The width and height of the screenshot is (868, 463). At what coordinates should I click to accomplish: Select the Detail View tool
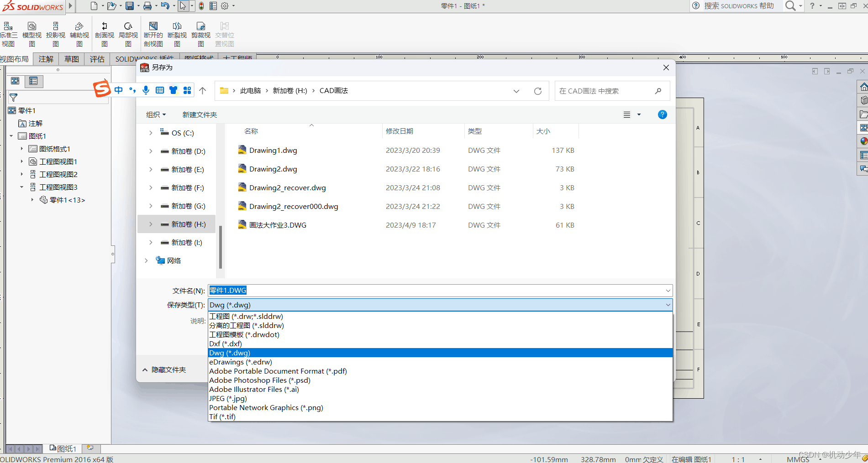(128, 34)
